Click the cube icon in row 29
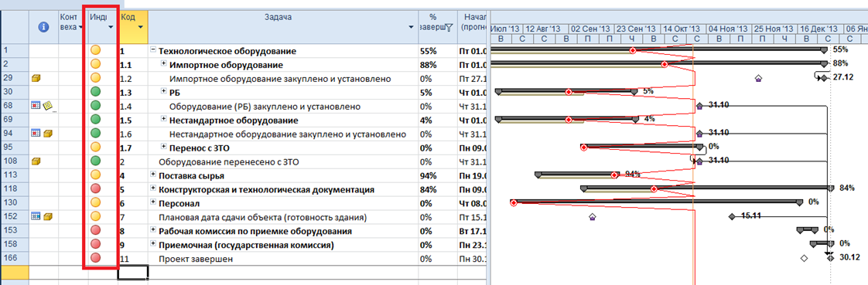The image size is (868, 285). click(x=36, y=79)
